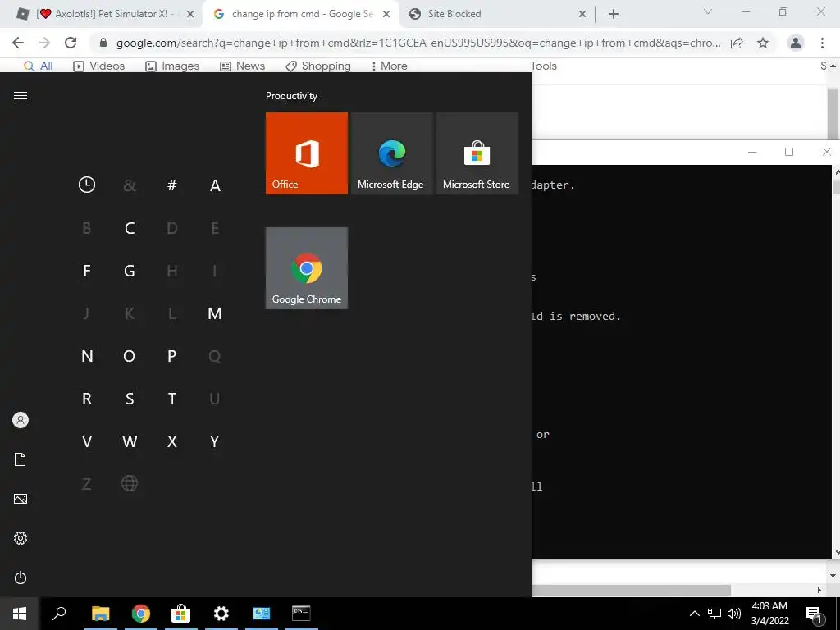This screenshot has width=840, height=630.
Task: Jump to letter R apps
Action: 87,399
